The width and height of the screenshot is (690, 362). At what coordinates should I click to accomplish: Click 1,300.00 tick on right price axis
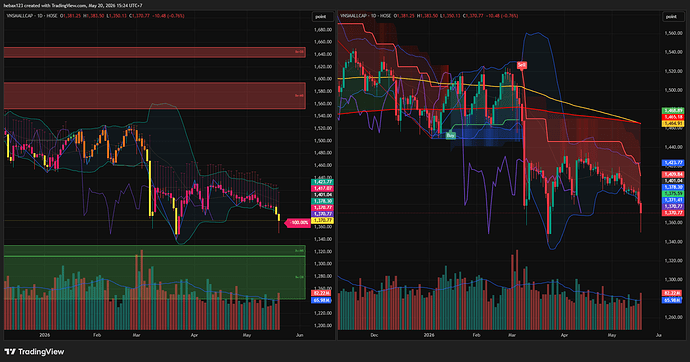point(673,279)
